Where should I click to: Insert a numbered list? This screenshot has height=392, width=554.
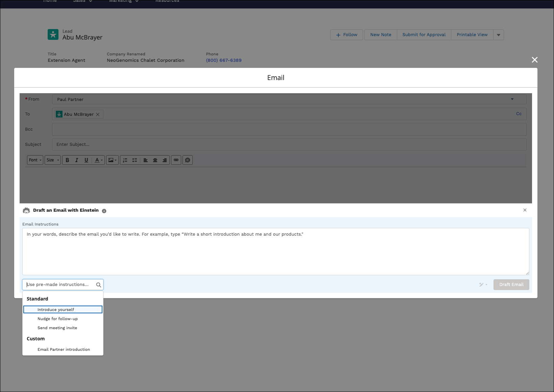pyautogui.click(x=125, y=160)
